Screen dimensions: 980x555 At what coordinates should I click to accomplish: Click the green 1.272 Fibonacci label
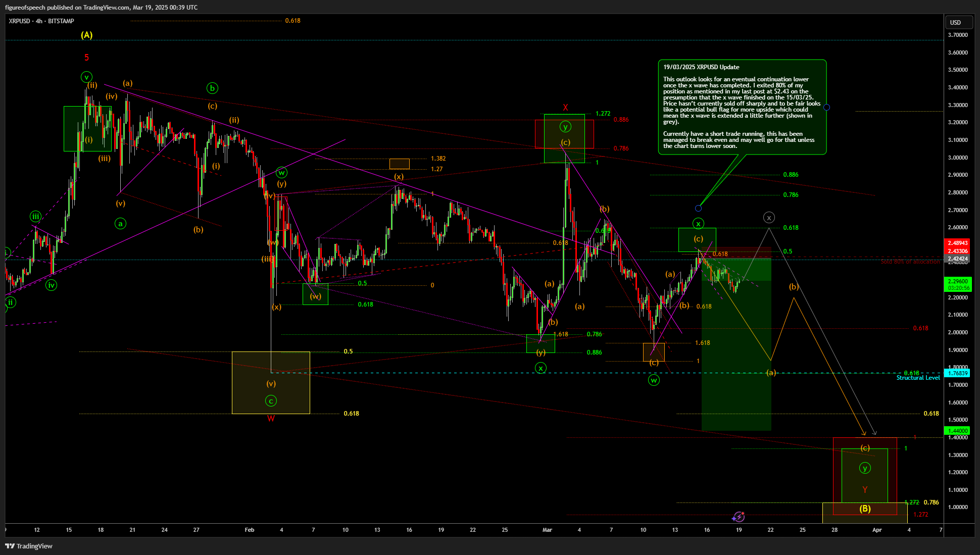click(603, 114)
